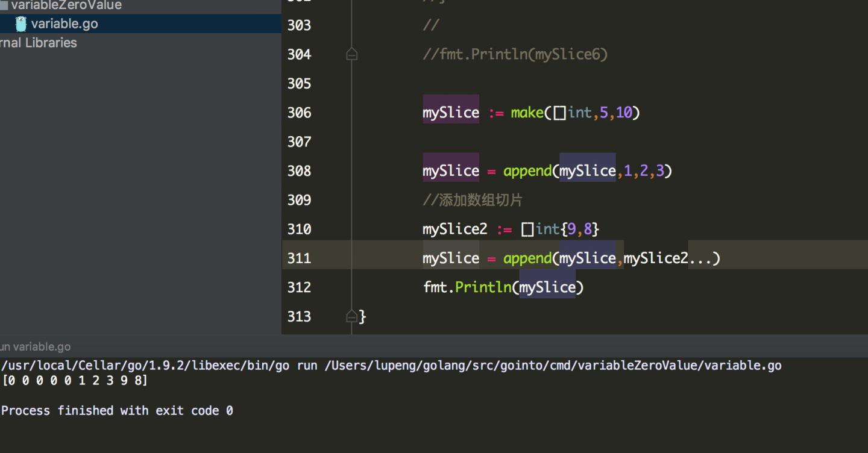Click the []int{9,8} literal on line 310
The width and height of the screenshot is (868, 453).
(560, 230)
